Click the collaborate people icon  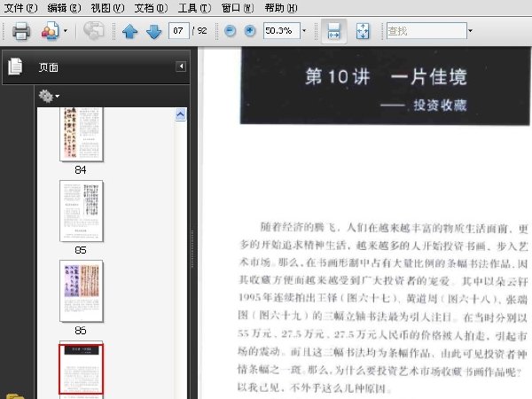(51, 31)
